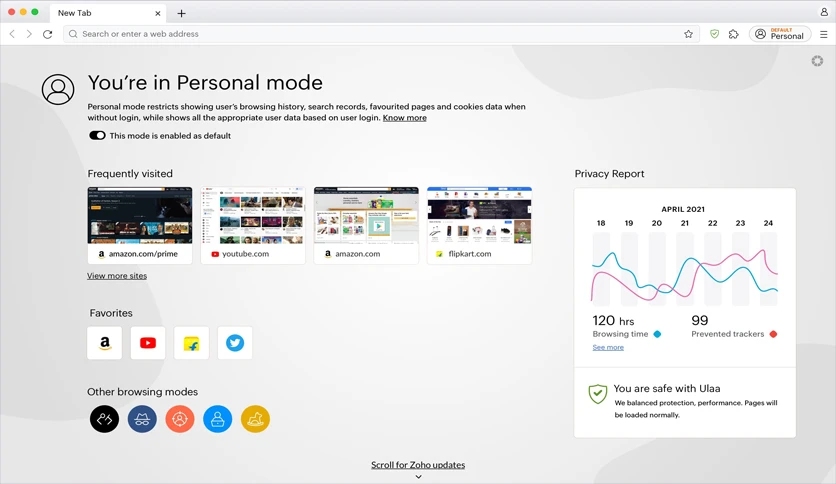Open youtube.com frequently visited thumbnail
Screen dimensions: 836x484
[x=253, y=225]
